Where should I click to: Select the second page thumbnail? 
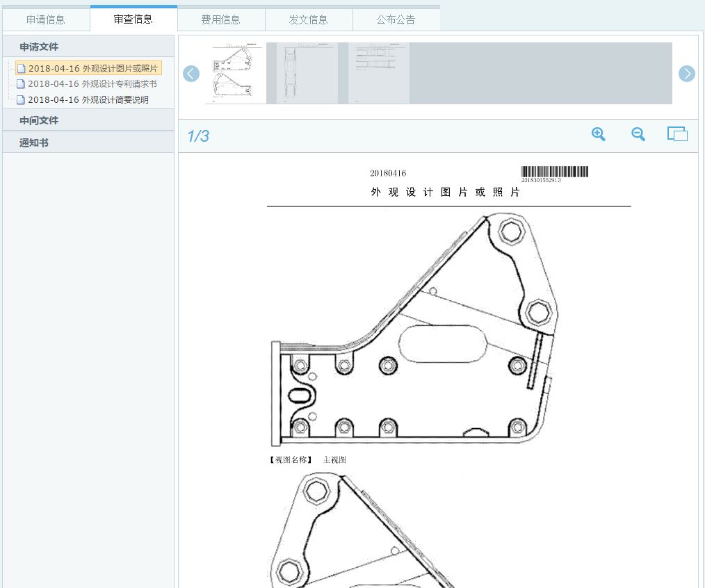tap(307, 73)
